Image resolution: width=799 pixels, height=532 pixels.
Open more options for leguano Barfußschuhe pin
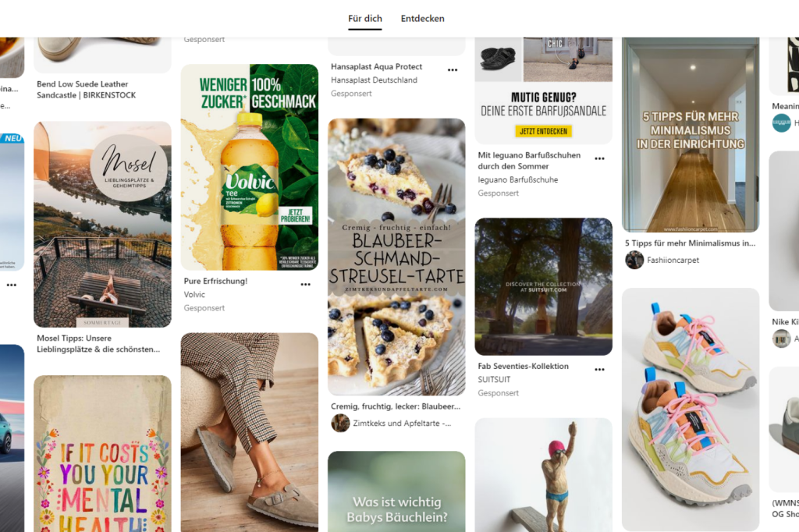click(x=599, y=158)
